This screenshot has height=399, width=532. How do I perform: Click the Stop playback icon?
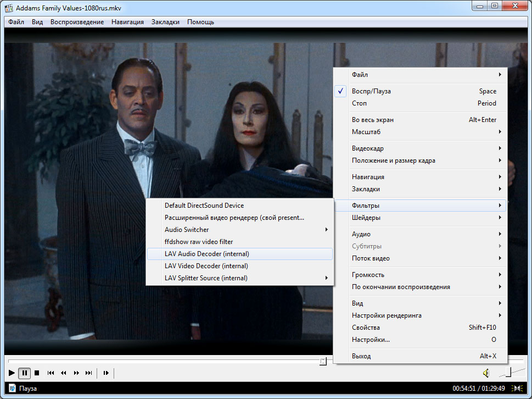(37, 373)
